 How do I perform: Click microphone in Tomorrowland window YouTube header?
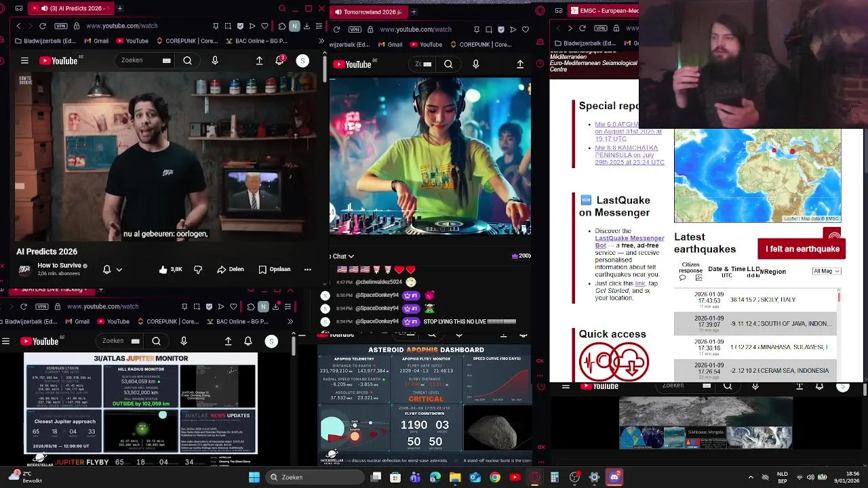pyautogui.click(x=475, y=64)
